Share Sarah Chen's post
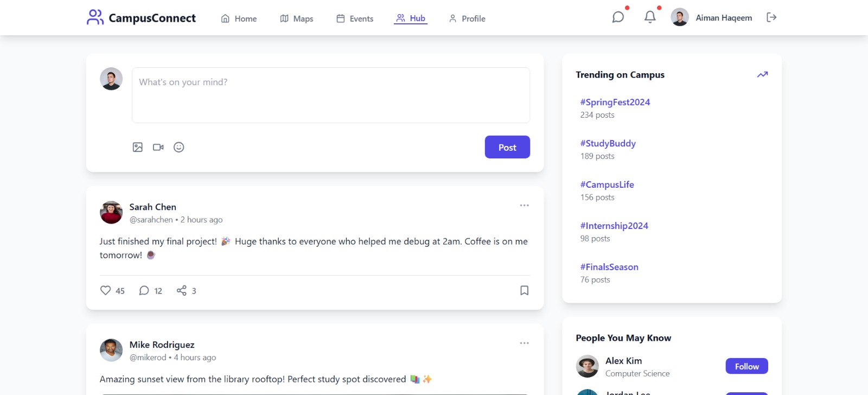The height and width of the screenshot is (395, 868). [182, 290]
